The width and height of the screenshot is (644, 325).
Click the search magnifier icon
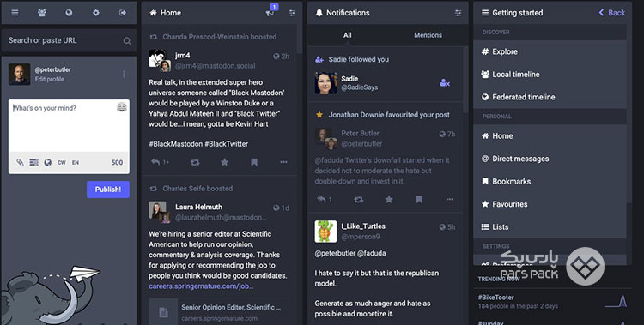pyautogui.click(x=127, y=40)
